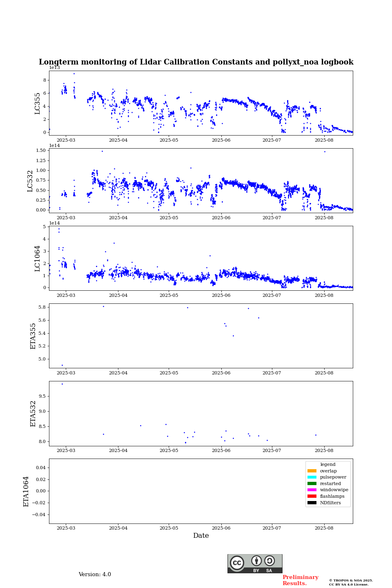Click the legend title text

[328, 464]
